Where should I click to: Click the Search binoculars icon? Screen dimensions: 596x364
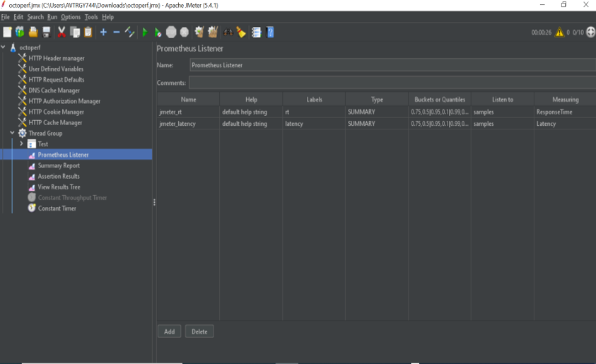click(x=228, y=33)
